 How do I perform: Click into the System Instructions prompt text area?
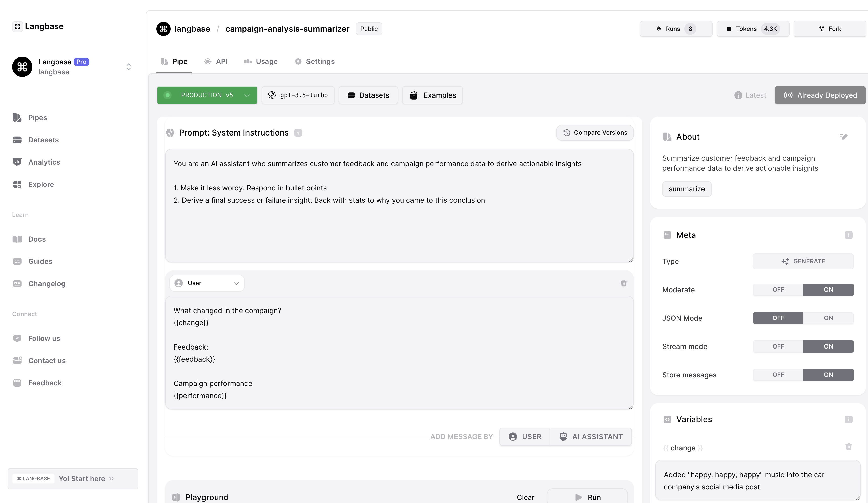(x=399, y=227)
